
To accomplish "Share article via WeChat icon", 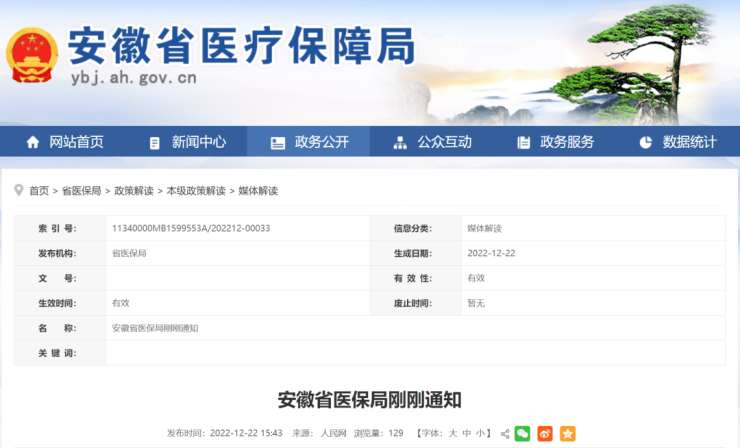I will tap(522, 434).
